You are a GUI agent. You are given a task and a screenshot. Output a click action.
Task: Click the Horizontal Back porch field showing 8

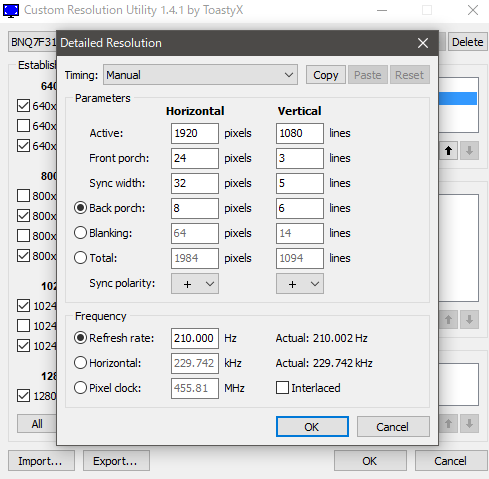coord(195,208)
